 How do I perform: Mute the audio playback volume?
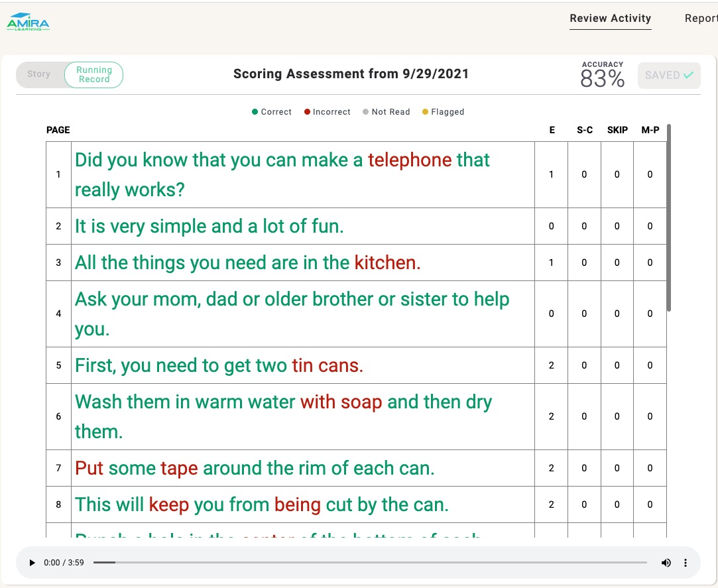click(666, 562)
